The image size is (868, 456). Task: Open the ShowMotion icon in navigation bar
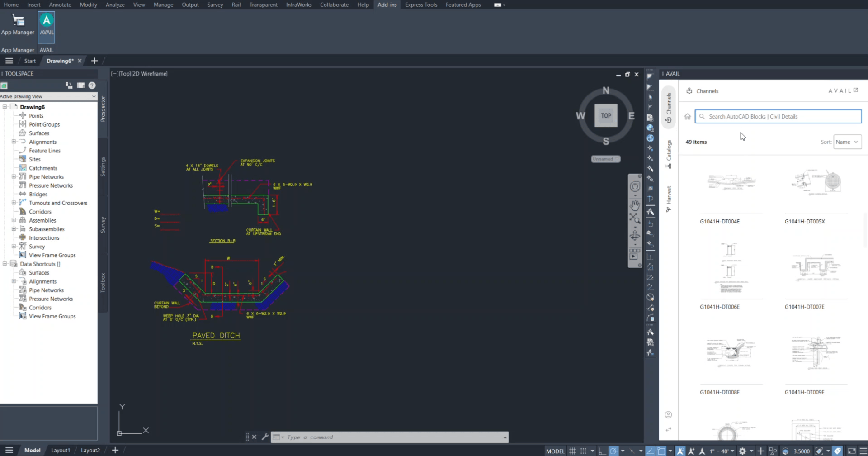[635, 254]
